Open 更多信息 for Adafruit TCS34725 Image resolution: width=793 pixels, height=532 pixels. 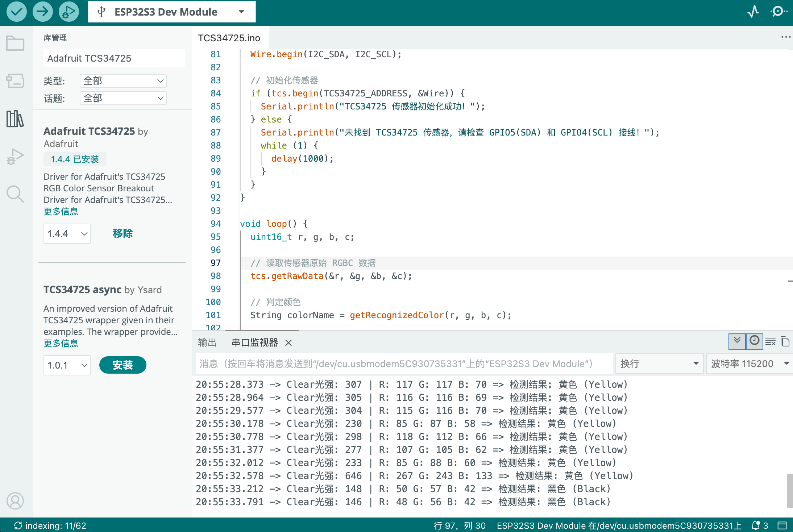[61, 211]
